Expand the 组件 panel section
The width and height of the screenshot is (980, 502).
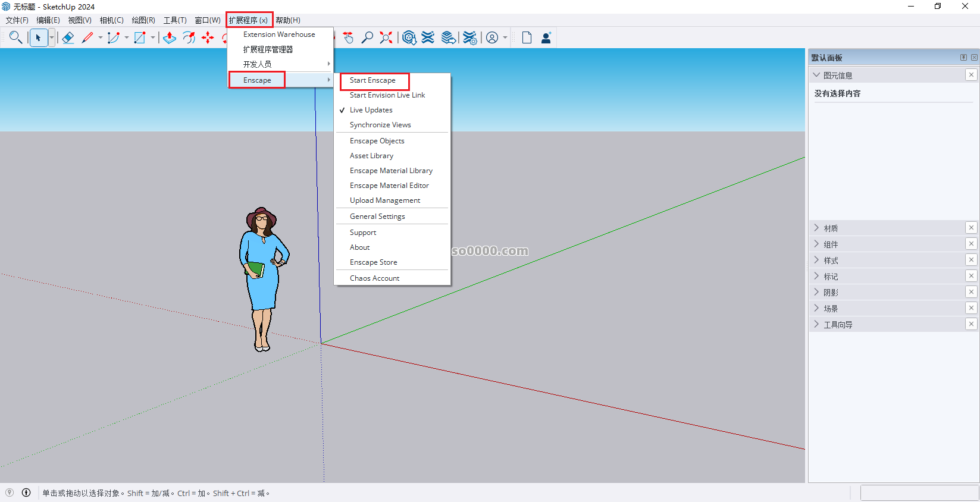pos(816,244)
